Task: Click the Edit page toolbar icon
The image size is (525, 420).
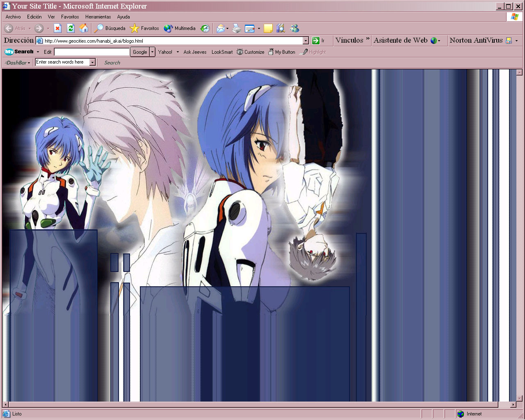Action: coord(249,28)
